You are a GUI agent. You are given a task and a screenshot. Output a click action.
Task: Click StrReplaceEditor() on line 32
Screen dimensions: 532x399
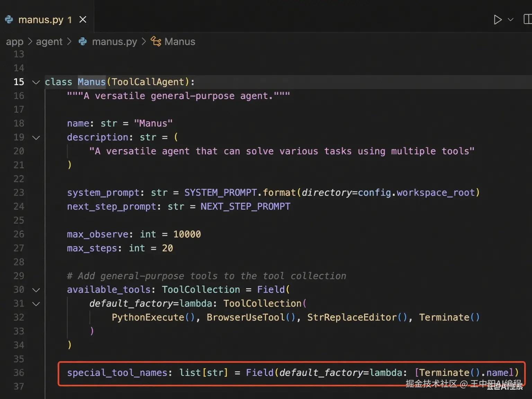coord(357,317)
